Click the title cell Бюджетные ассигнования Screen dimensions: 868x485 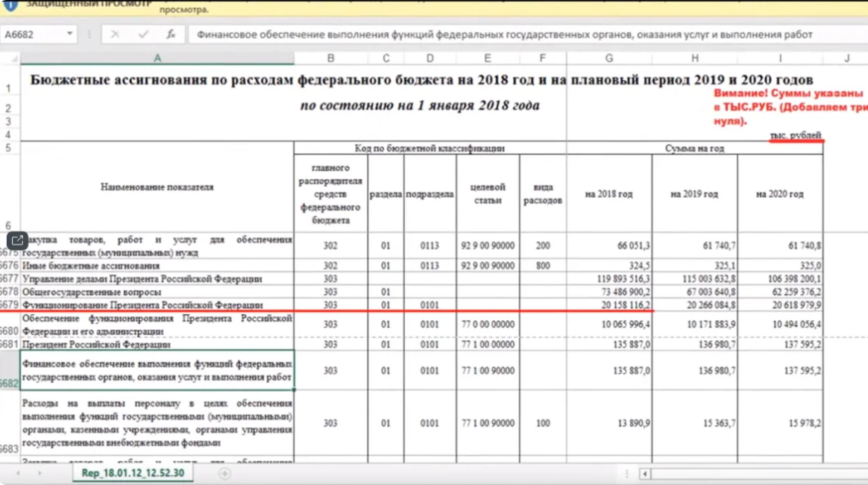[x=421, y=80]
